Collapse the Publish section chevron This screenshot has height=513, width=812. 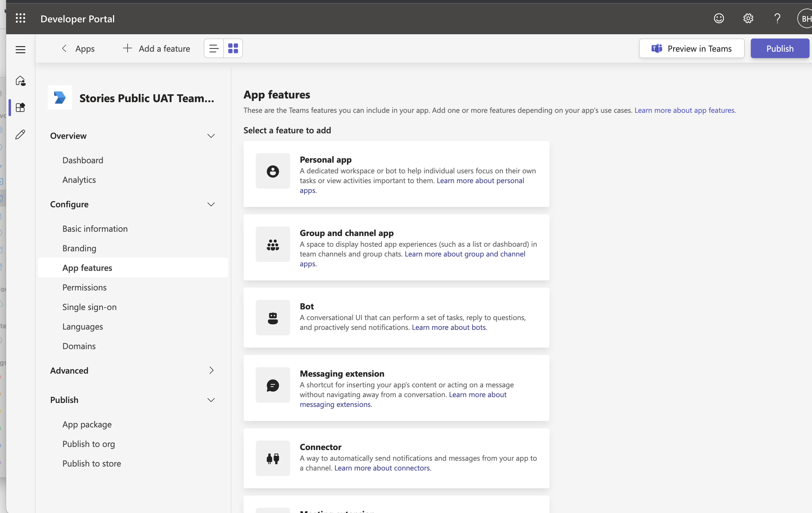point(211,400)
